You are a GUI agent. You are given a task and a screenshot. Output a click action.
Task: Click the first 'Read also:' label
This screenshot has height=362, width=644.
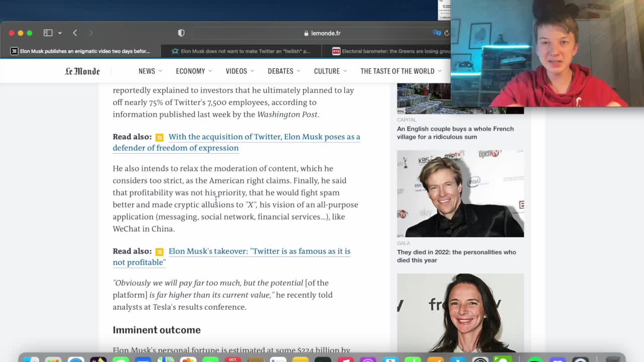[132, 137]
